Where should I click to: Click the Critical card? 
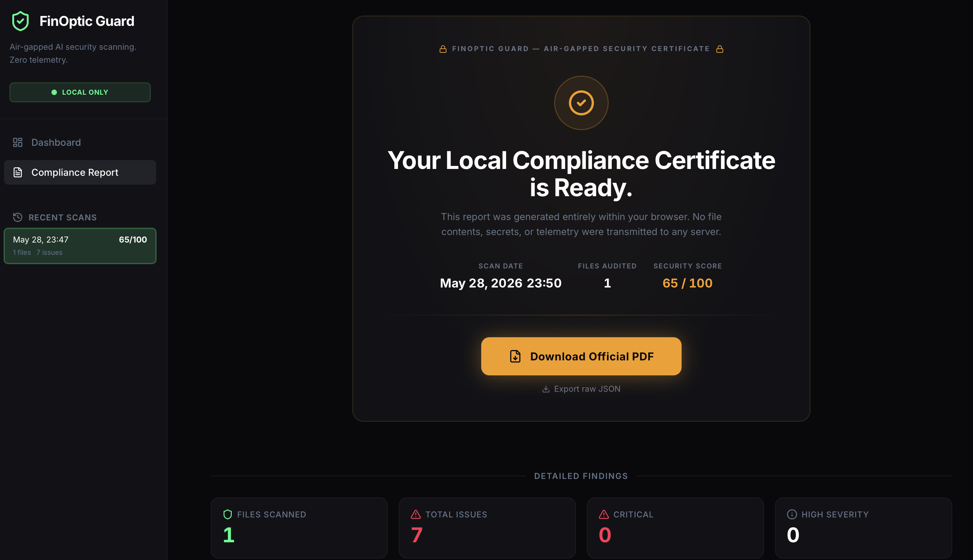(675, 528)
